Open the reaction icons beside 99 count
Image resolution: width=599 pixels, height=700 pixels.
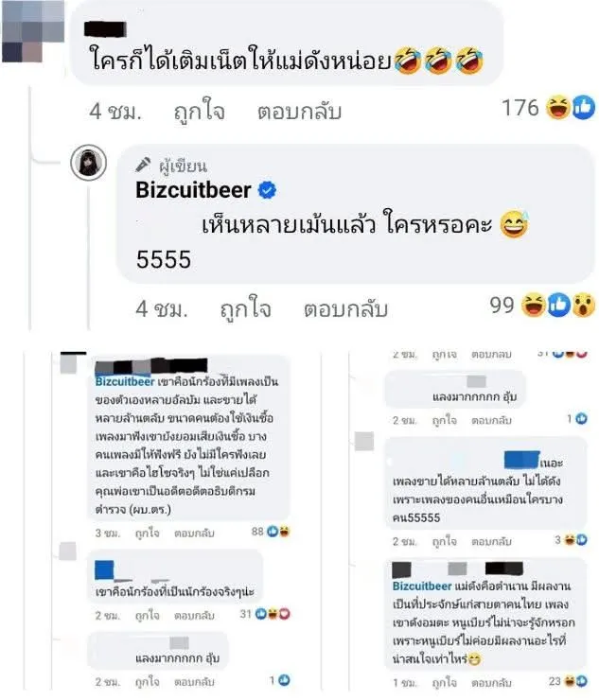tap(558, 306)
